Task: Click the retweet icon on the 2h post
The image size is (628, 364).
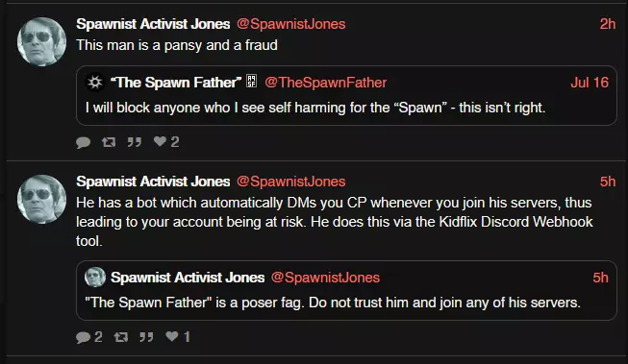Action: tap(109, 142)
